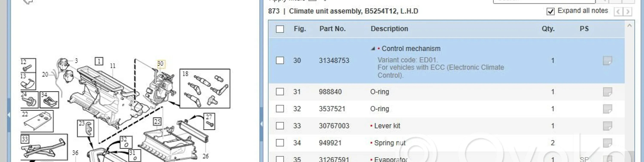644x162 pixels.
Task: Sort by the Part No. column header
Action: point(332,29)
